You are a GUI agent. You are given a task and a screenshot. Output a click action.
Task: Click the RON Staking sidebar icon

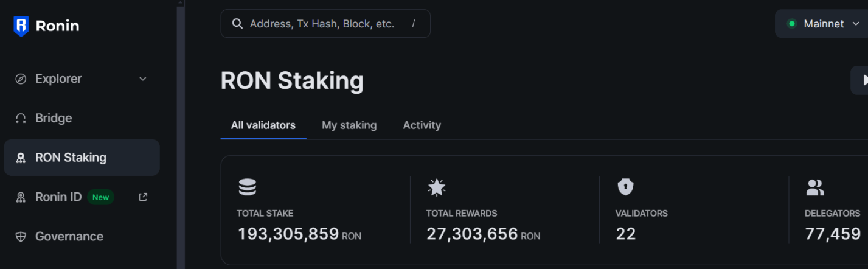coord(21,158)
